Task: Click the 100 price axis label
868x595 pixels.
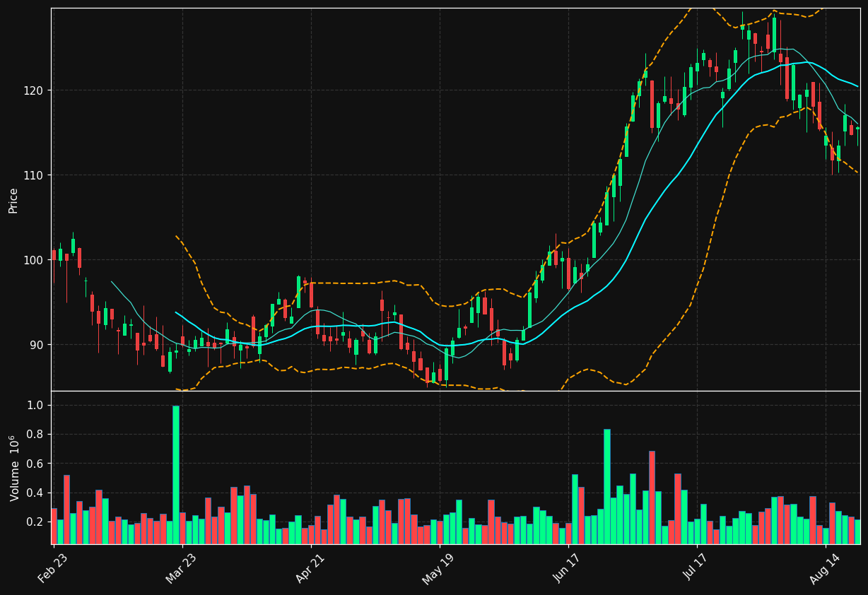Action: pos(33,260)
